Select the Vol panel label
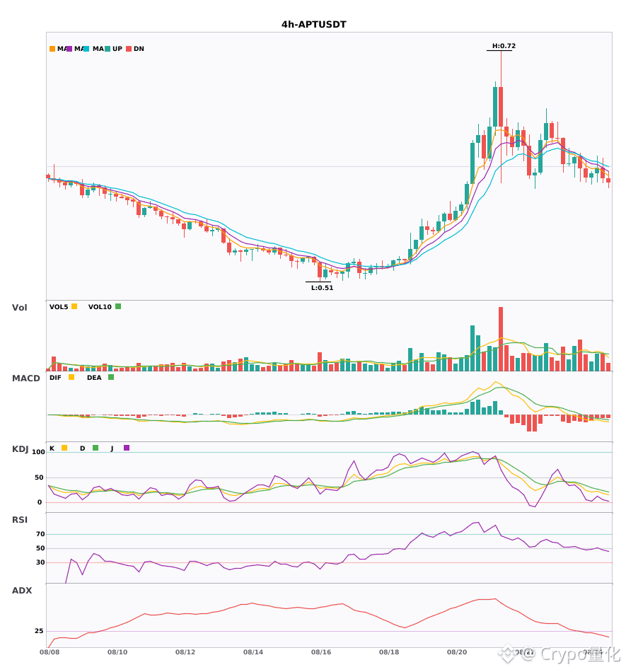Image resolution: width=626 pixels, height=672 pixels. tap(19, 307)
